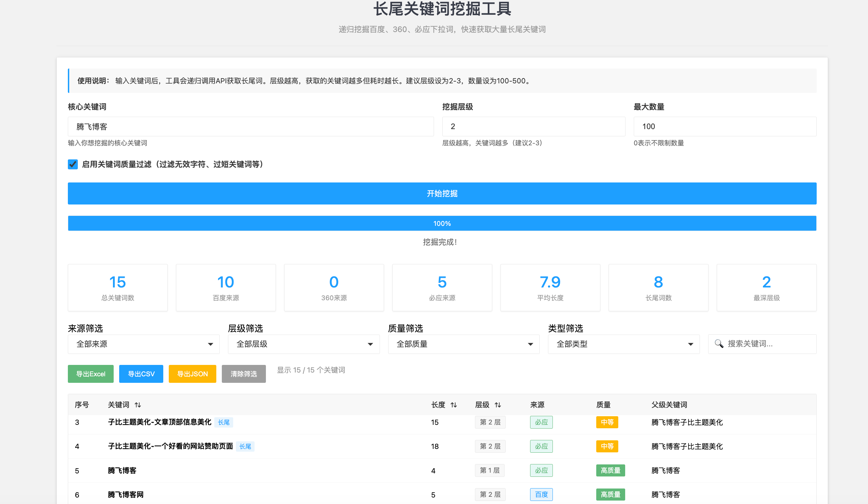Click sort arrows next to 层级 column
Viewport: 868px width, 504px height.
pyautogui.click(x=498, y=405)
